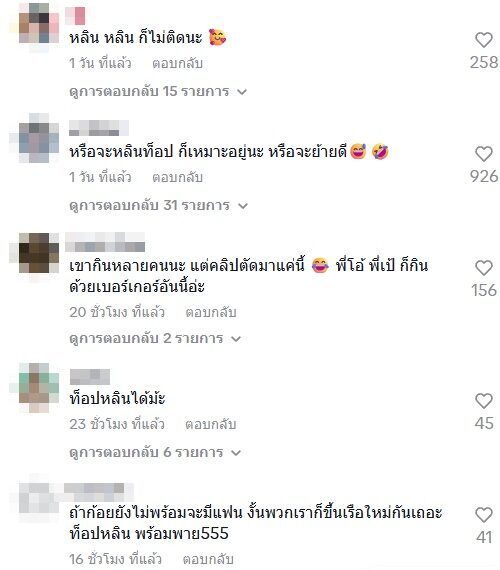The height and width of the screenshot is (570, 500).
Task: Reply to the หรือจะหลินท็อป comment
Action: 177,177
